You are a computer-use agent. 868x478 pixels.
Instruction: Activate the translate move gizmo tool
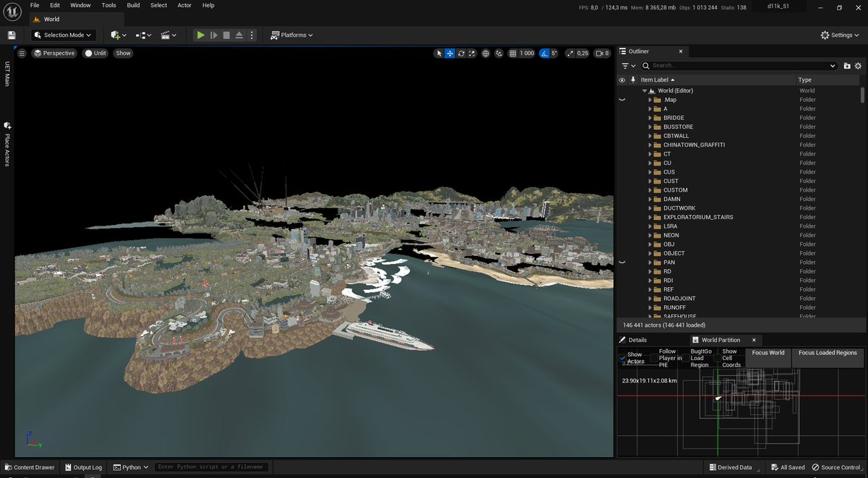pos(450,54)
